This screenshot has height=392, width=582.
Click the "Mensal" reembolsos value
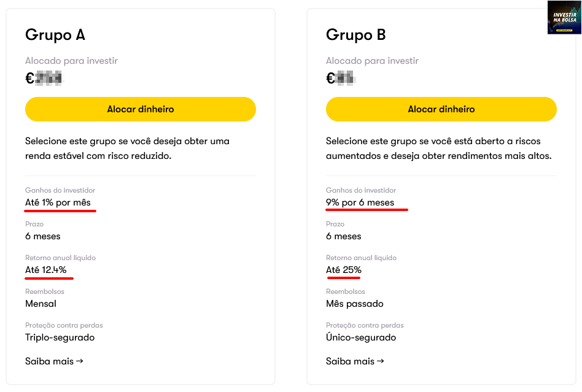[41, 304]
